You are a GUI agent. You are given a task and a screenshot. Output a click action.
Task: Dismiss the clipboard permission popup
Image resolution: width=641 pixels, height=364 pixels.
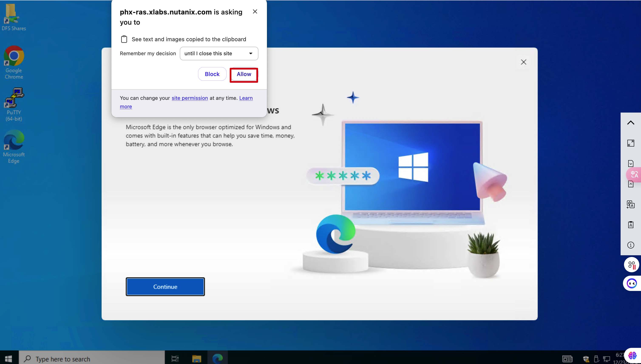(x=255, y=11)
